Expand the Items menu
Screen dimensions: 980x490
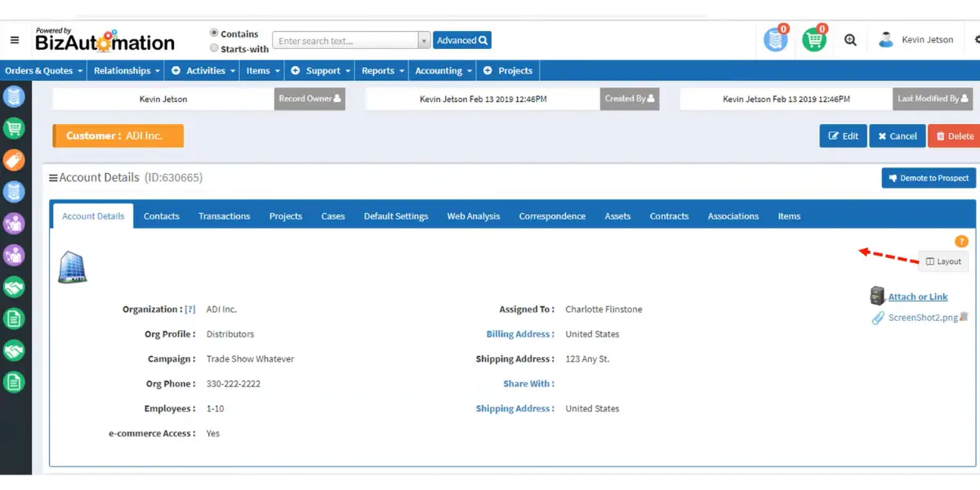pos(263,71)
